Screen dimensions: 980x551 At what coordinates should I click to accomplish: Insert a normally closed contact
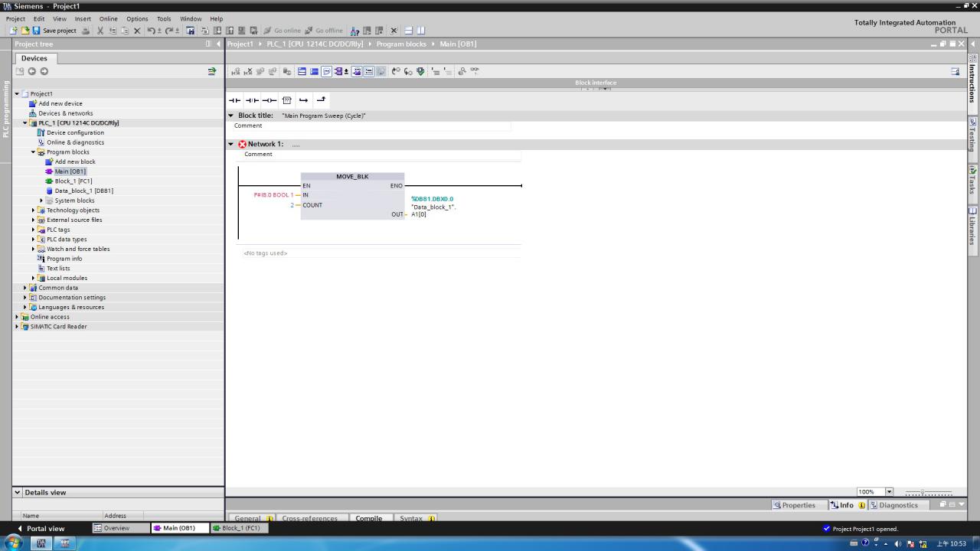coord(252,100)
